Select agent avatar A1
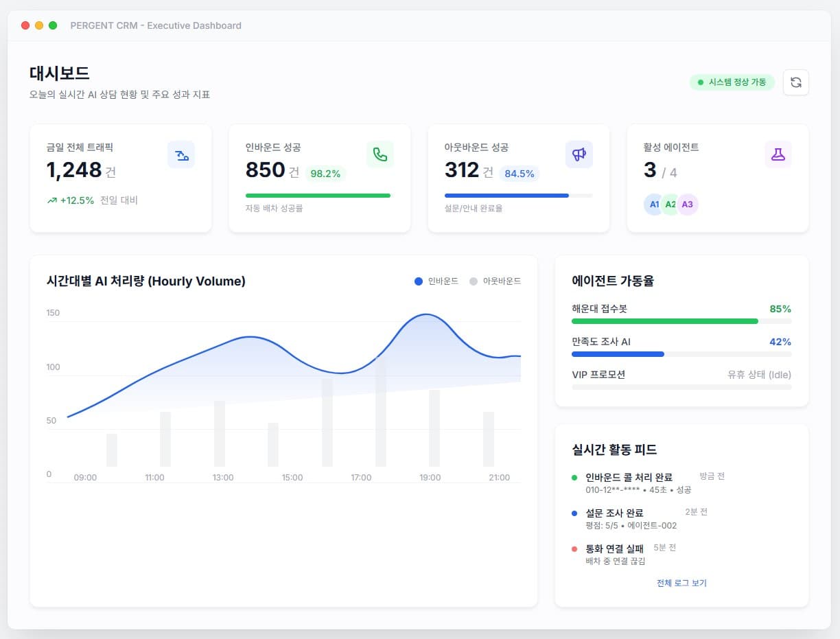 click(653, 204)
